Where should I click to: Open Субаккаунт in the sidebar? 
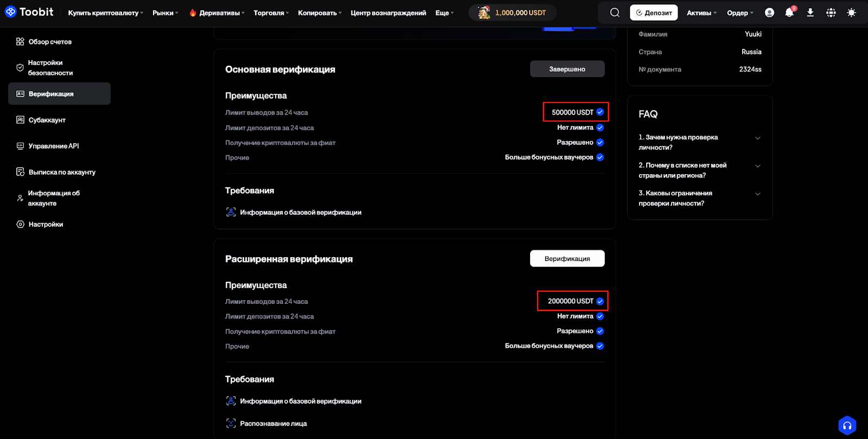[47, 120]
